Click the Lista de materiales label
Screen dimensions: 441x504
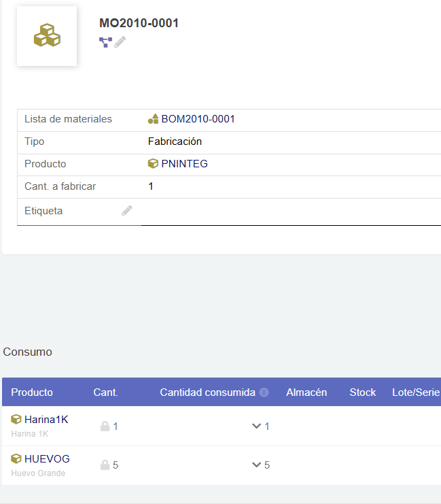pos(68,119)
